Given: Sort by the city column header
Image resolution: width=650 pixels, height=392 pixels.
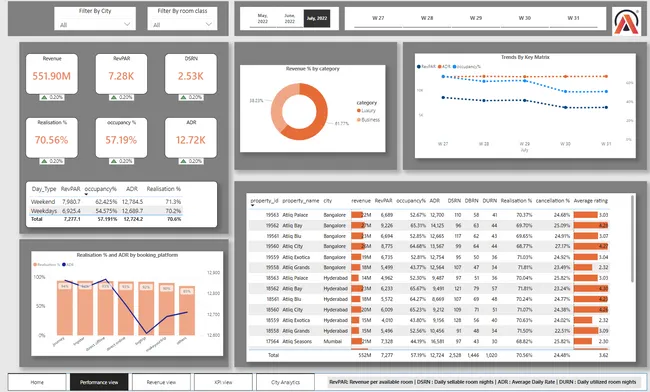Looking at the screenshot, I should point(328,201).
